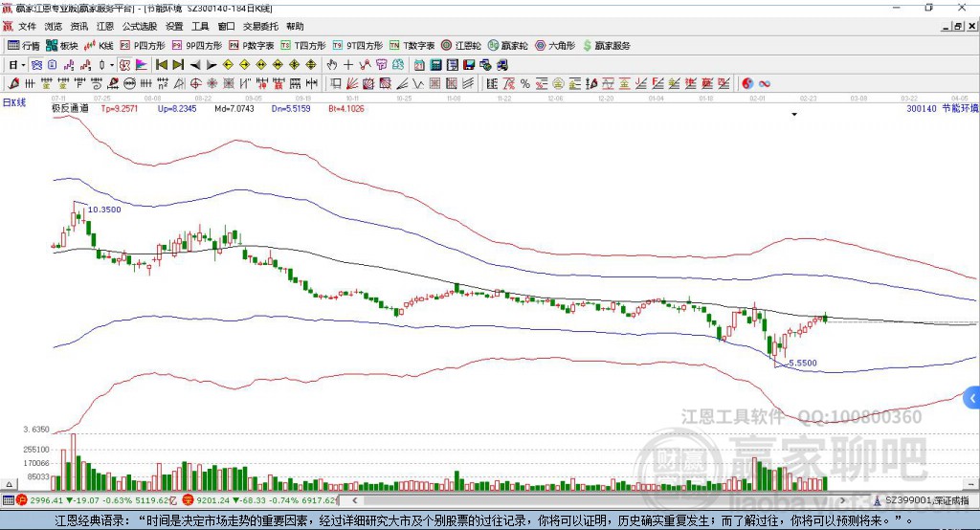Open the 行情 market quotes view

[x=24, y=46]
